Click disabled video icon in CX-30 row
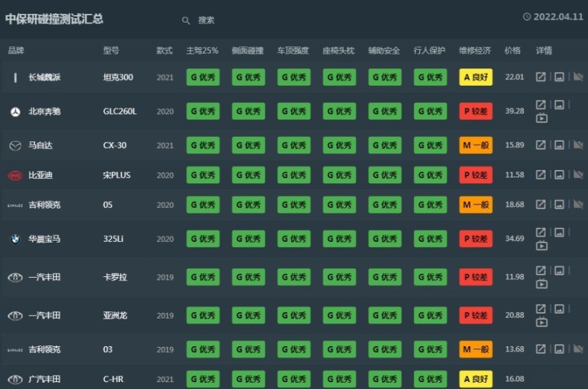The width and height of the screenshot is (588, 389). [x=578, y=144]
